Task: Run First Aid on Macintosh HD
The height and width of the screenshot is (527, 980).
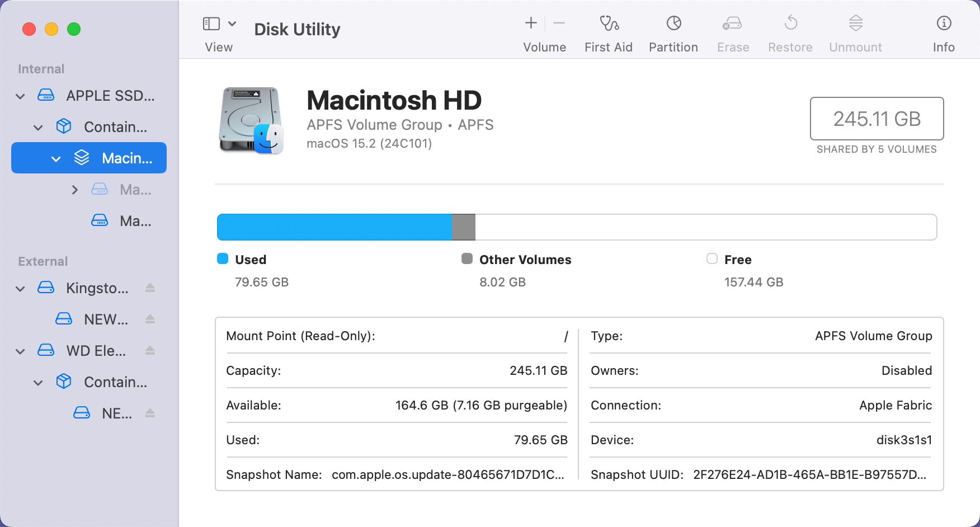Action: (608, 31)
